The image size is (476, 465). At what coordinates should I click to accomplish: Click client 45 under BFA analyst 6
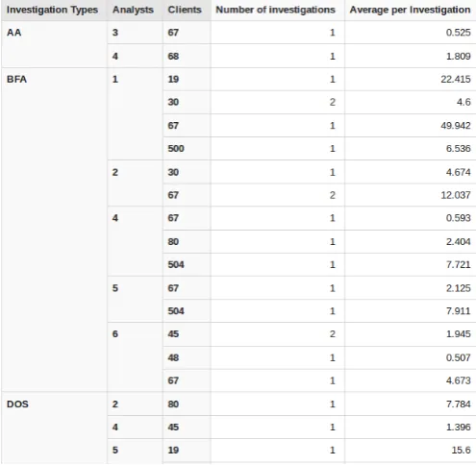point(173,334)
